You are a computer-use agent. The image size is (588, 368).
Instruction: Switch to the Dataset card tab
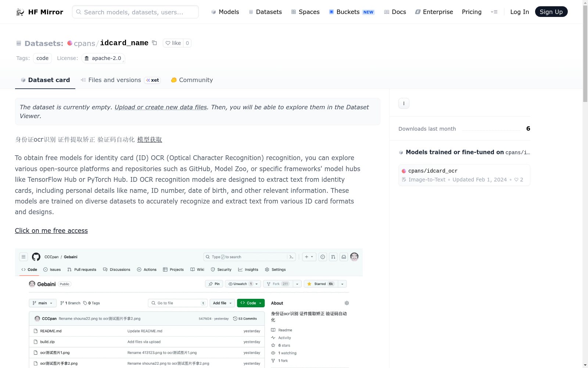45,80
